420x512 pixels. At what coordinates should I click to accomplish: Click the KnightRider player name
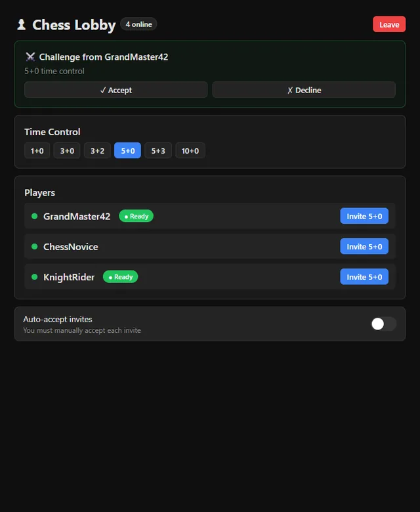click(69, 277)
